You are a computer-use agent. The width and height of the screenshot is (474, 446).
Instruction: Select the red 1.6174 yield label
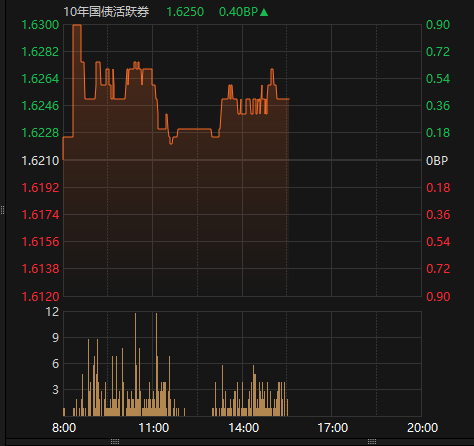pyautogui.click(x=40, y=215)
